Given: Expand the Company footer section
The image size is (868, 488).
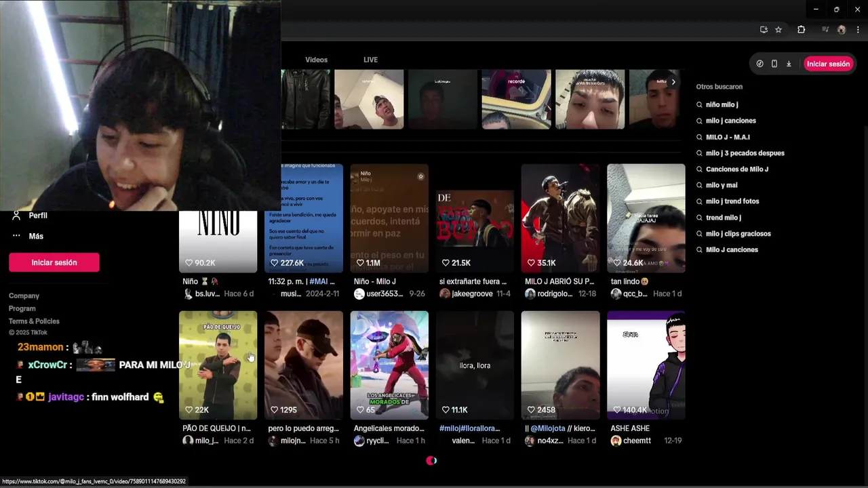Looking at the screenshot, I should (x=24, y=296).
